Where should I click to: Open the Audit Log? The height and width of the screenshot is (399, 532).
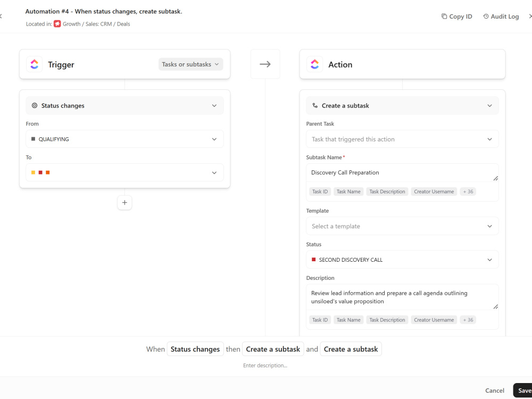[501, 16]
